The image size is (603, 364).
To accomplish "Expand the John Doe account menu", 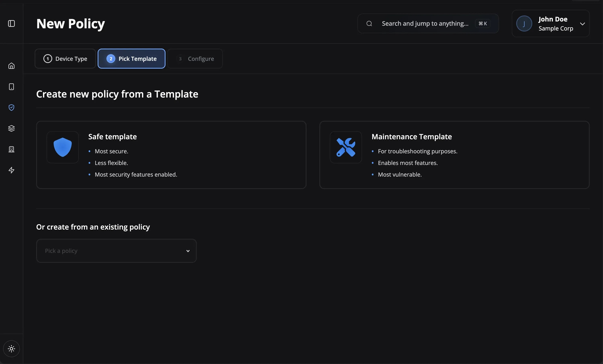I will tap(583, 24).
